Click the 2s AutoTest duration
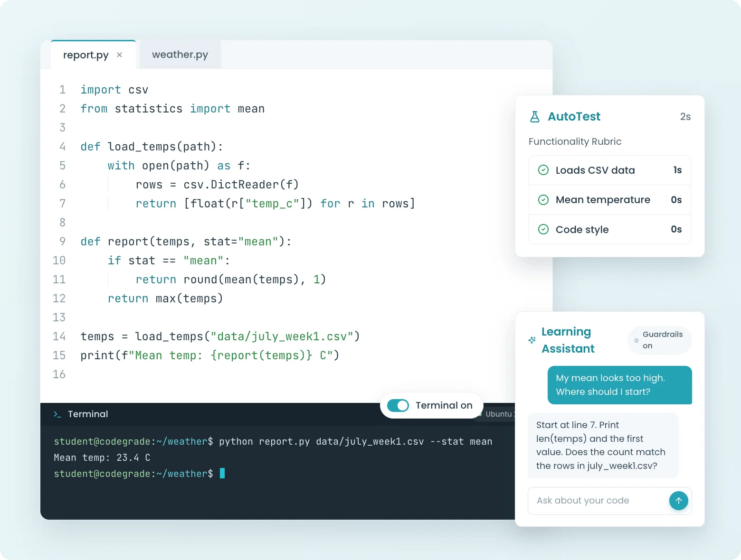This screenshot has height=560, width=741. point(685,117)
